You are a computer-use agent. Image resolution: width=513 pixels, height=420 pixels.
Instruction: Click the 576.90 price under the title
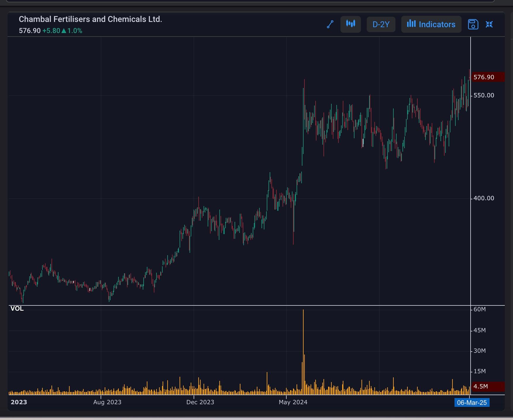(30, 31)
